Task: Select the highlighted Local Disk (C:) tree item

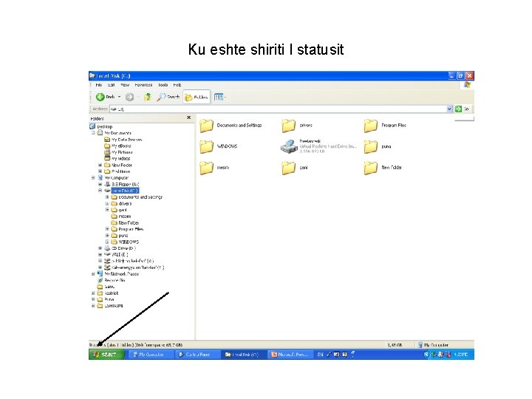Action: [125, 191]
